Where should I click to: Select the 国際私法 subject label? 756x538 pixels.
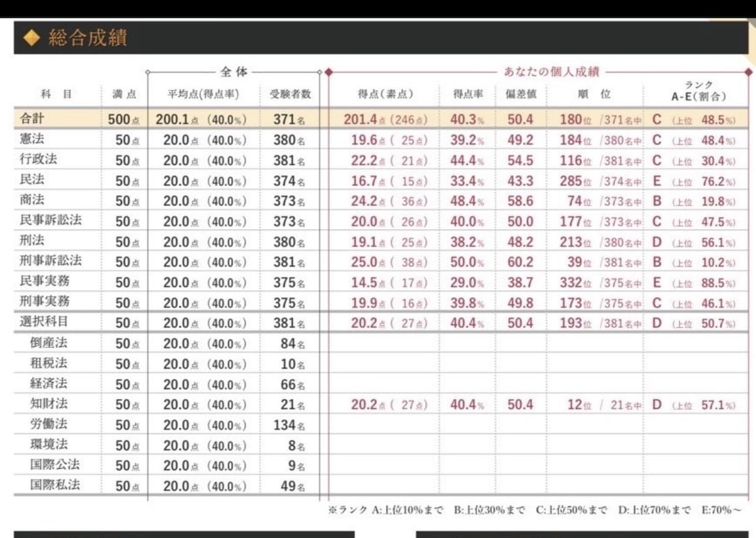point(55,484)
